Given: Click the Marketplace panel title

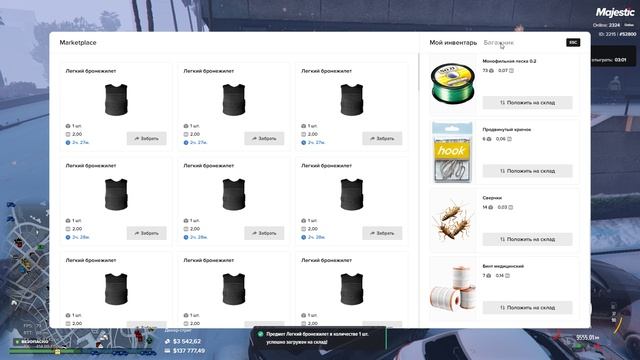Looking at the screenshot, I should pyautogui.click(x=78, y=42).
